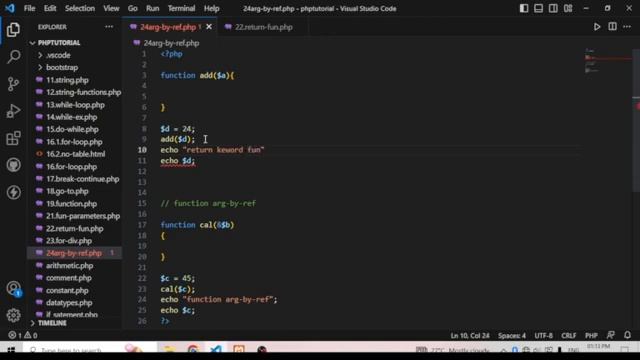Screen dimensions: 640x360
Task: Select 24arg-by-ref.php in explorer list
Action: [74, 253]
